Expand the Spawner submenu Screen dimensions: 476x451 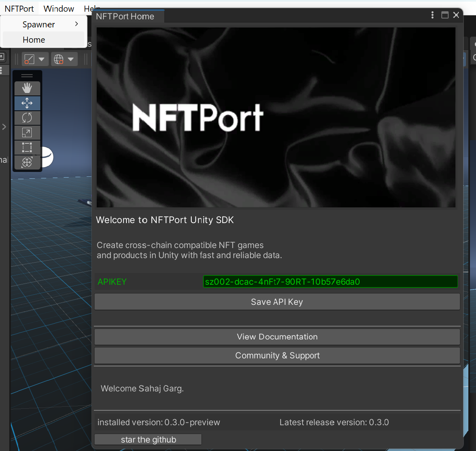(44, 24)
